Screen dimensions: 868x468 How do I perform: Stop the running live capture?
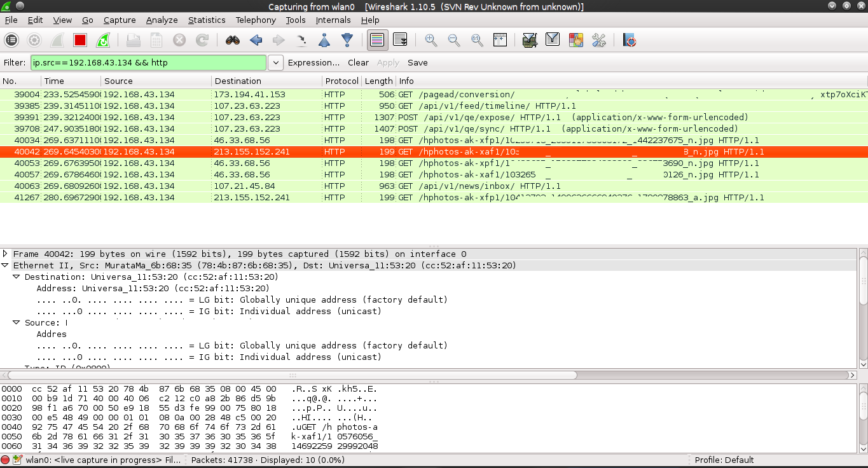pos(80,41)
